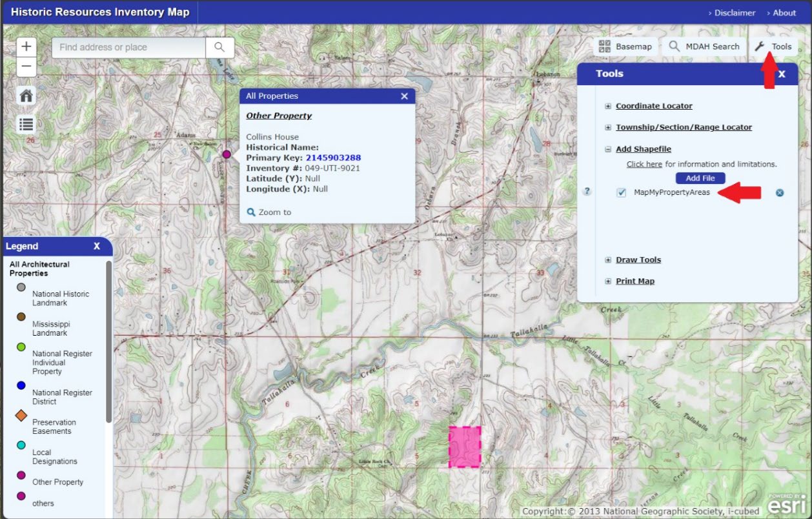The height and width of the screenshot is (519, 812).
Task: Open Primary Key 2145903288 link
Action: [x=333, y=158]
